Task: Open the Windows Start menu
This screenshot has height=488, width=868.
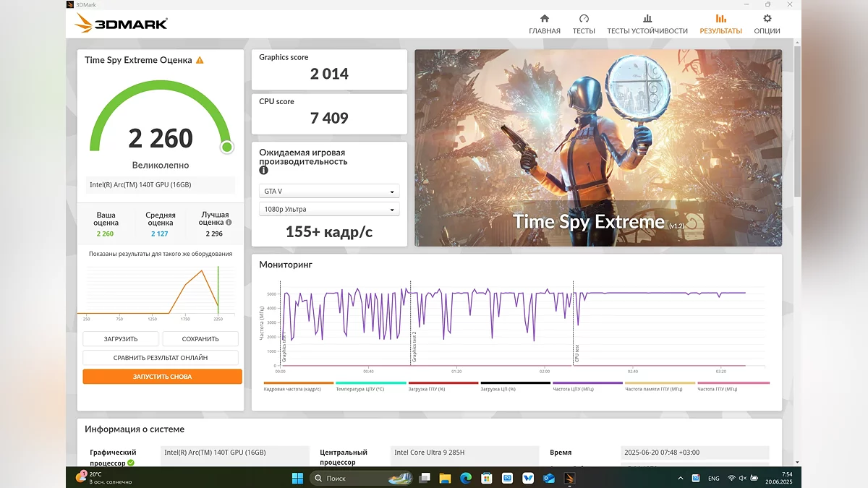Action: point(297,478)
